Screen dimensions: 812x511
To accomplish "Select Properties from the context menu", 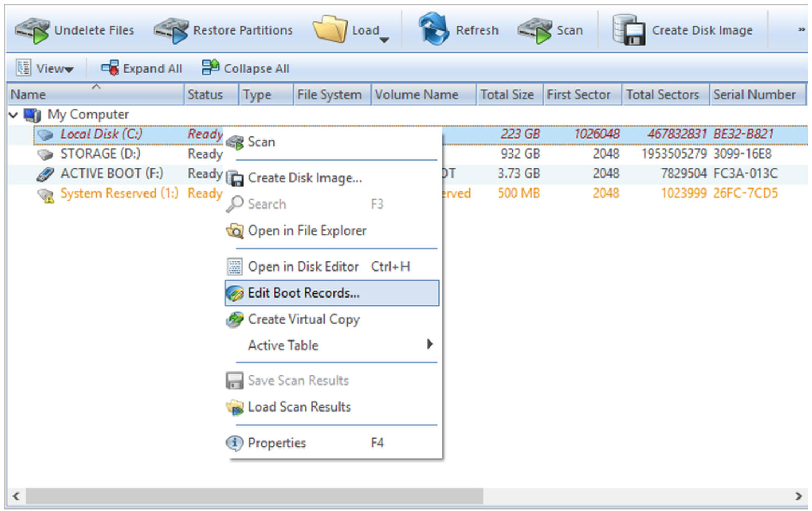I will coord(277,443).
